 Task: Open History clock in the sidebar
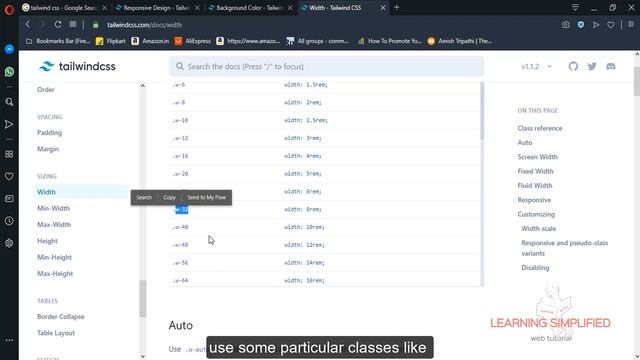pos(9,221)
